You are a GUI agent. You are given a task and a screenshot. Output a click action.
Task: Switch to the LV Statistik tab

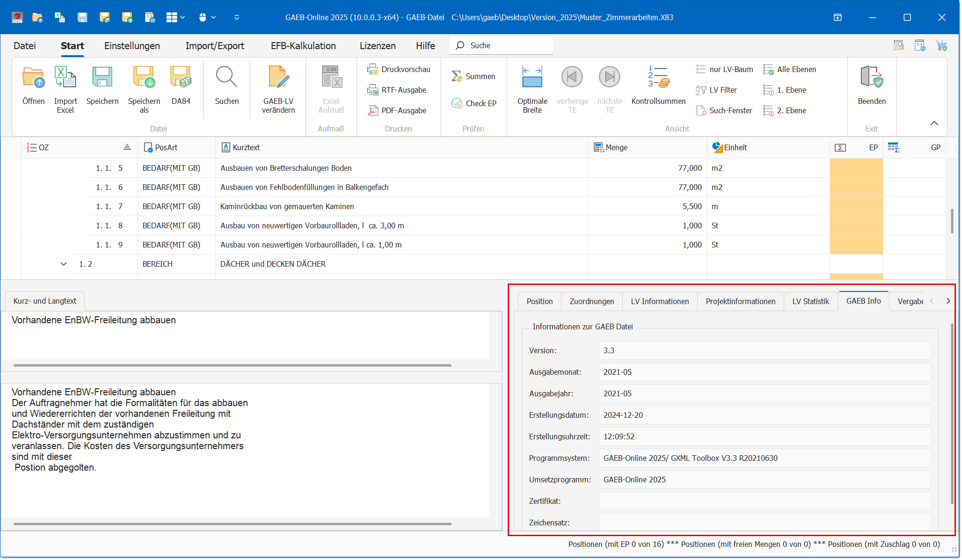pos(810,301)
